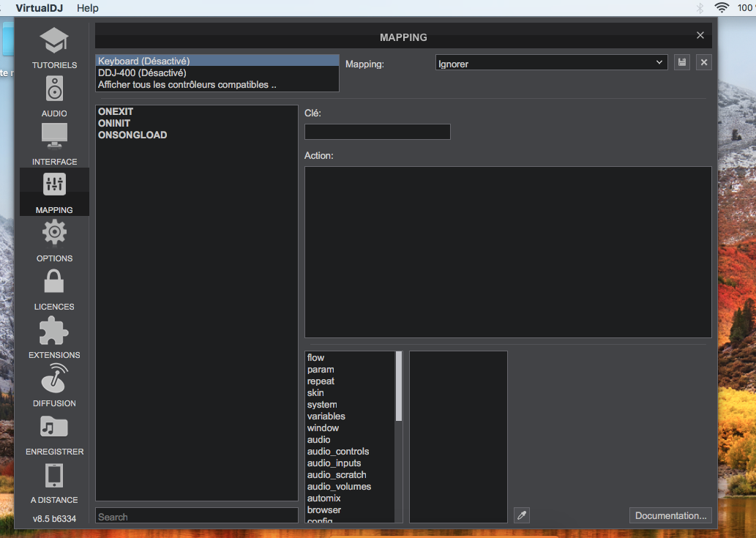The height and width of the screenshot is (538, 756).
Task: Select DDJ-400 (Désactivé) device
Action: pyautogui.click(x=217, y=72)
